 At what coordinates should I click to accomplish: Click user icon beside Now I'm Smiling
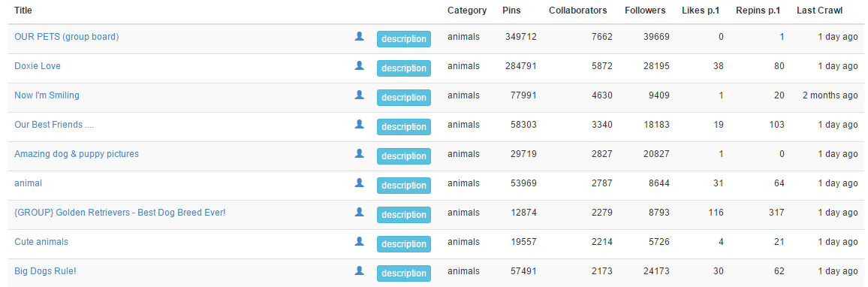[359, 95]
